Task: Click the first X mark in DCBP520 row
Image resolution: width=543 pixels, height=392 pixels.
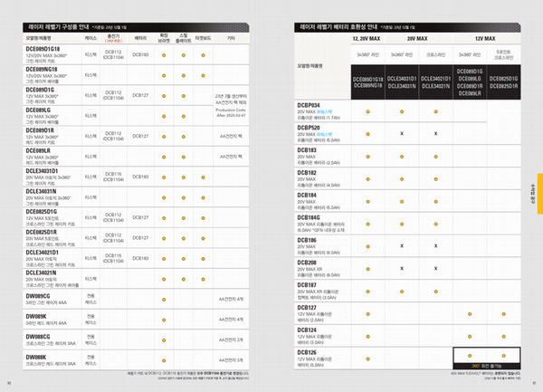Action: tap(401, 133)
